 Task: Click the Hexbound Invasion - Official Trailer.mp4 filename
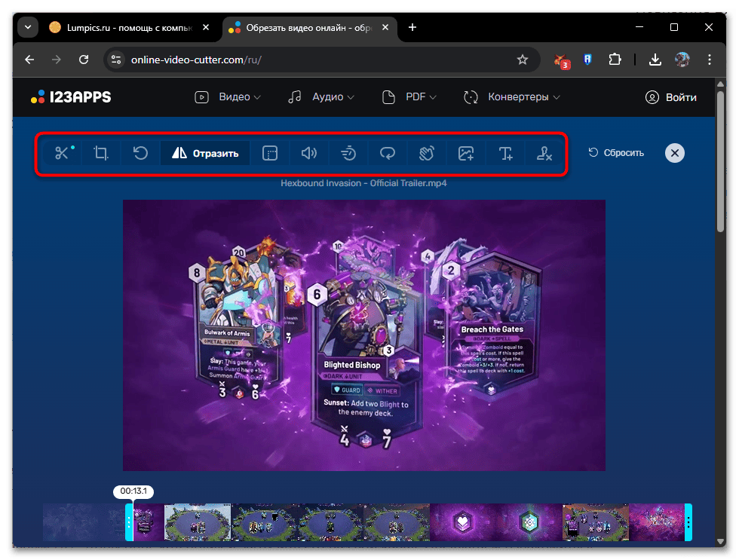pyautogui.click(x=363, y=183)
